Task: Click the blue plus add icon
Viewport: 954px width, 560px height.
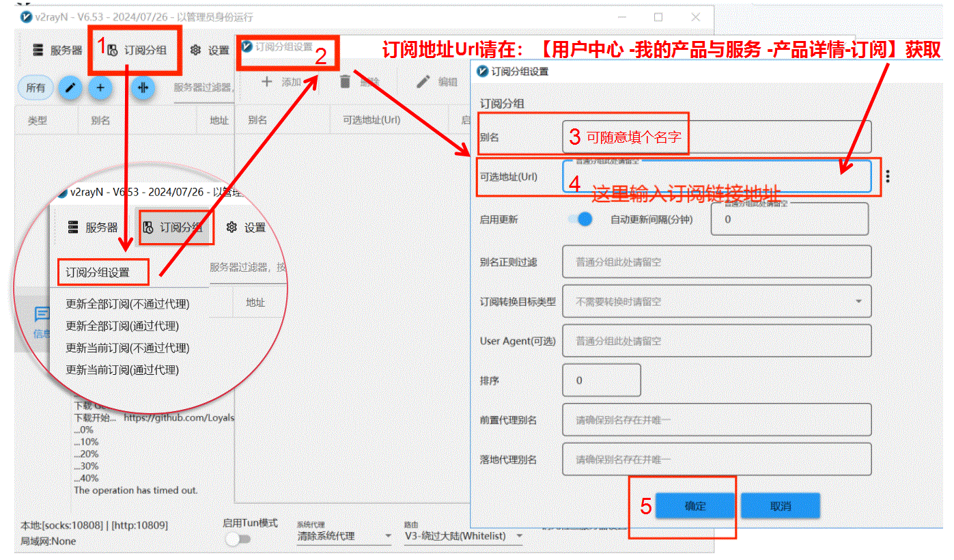Action: coord(100,87)
